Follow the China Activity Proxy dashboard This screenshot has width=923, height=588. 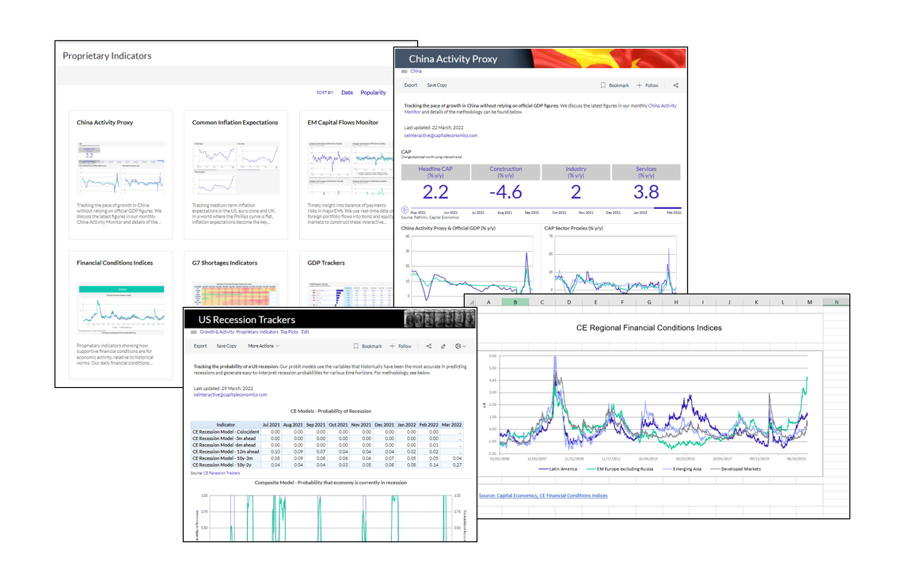(648, 85)
